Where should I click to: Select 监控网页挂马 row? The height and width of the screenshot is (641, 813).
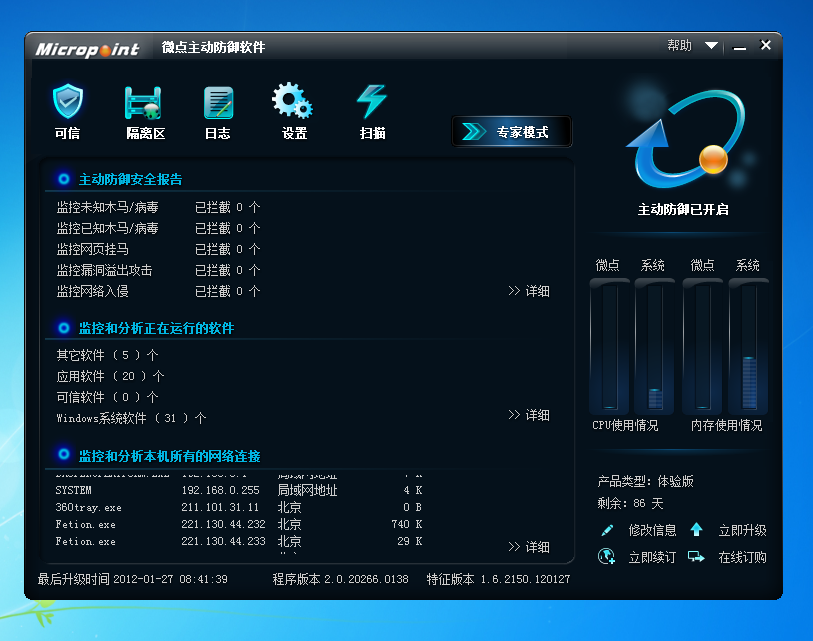pyautogui.click(x=158, y=249)
